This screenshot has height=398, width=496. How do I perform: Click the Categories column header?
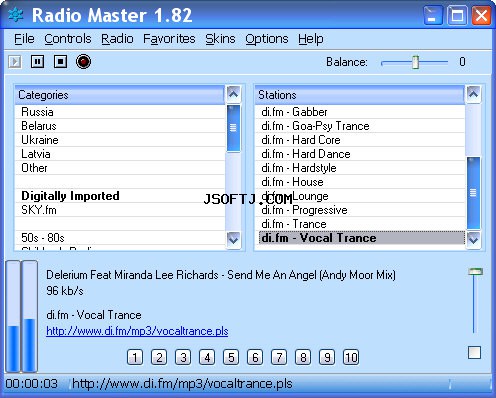coord(120,95)
